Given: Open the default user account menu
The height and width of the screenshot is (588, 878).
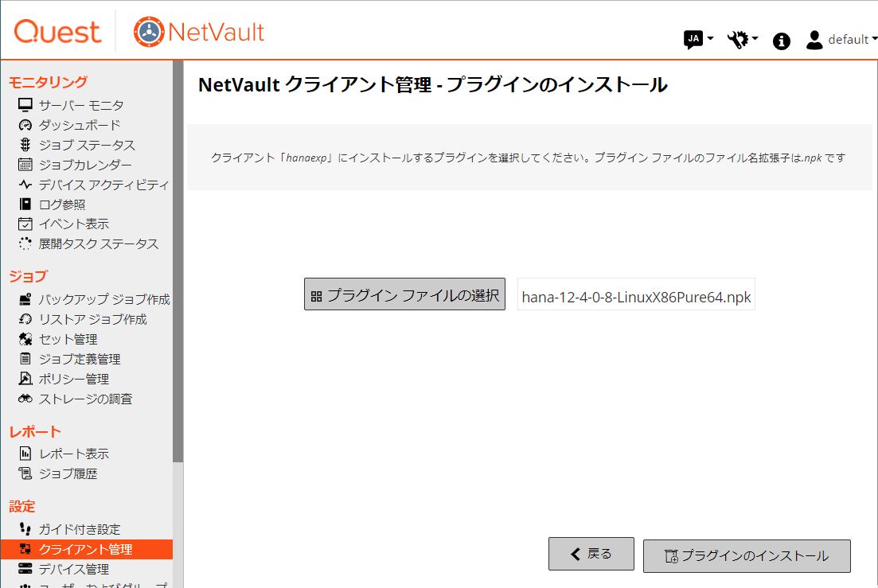Looking at the screenshot, I should pyautogui.click(x=841, y=39).
